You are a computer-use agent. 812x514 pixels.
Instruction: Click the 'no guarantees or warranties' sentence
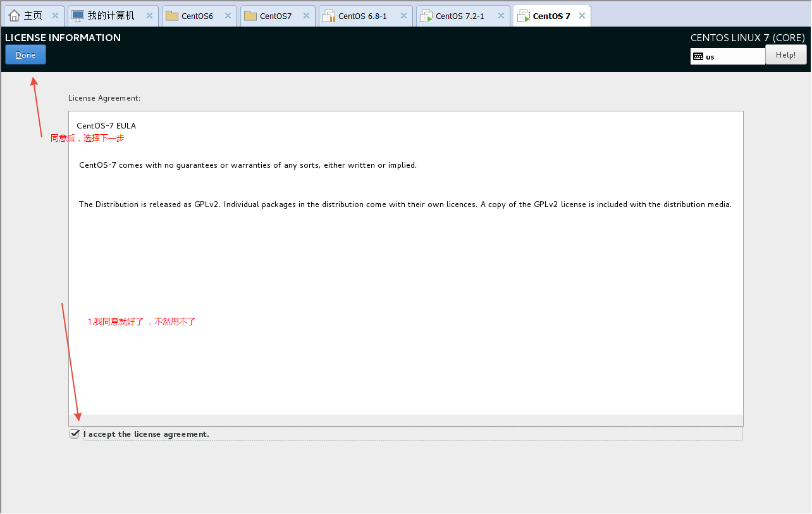click(x=248, y=165)
